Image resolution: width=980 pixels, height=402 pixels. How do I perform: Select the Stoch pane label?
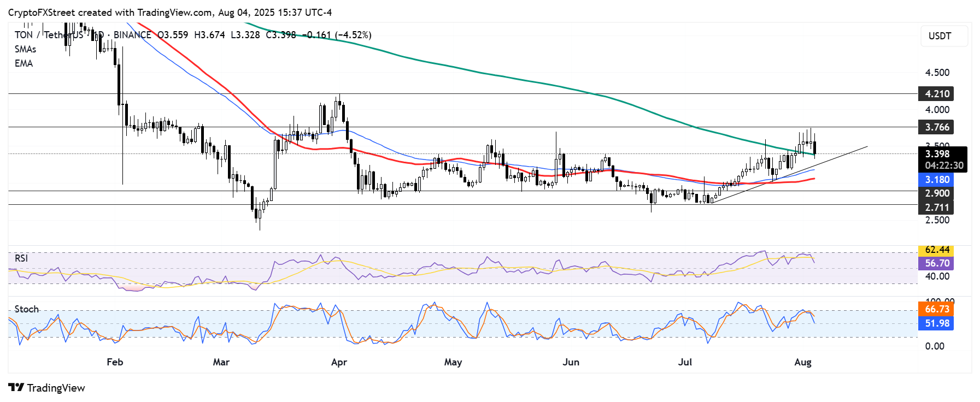coord(26,309)
